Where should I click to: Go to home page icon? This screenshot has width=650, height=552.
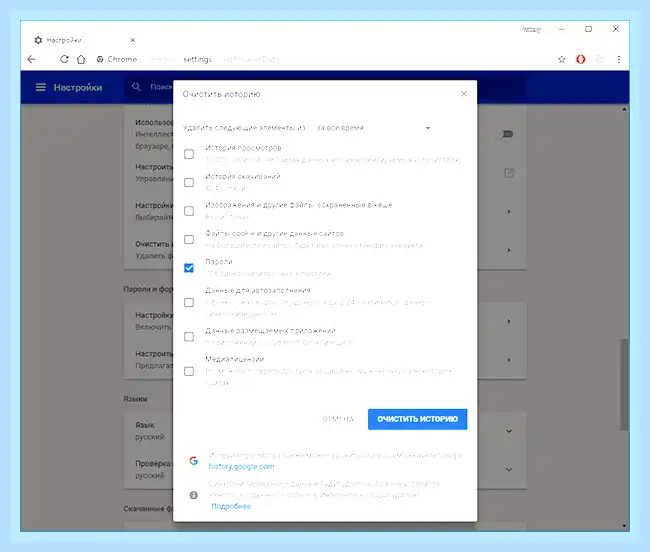[81, 59]
